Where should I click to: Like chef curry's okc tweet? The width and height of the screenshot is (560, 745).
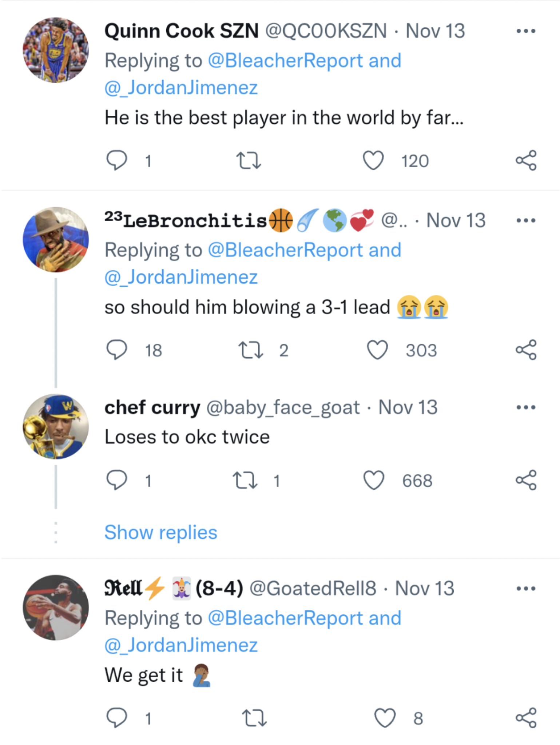pyautogui.click(x=374, y=481)
